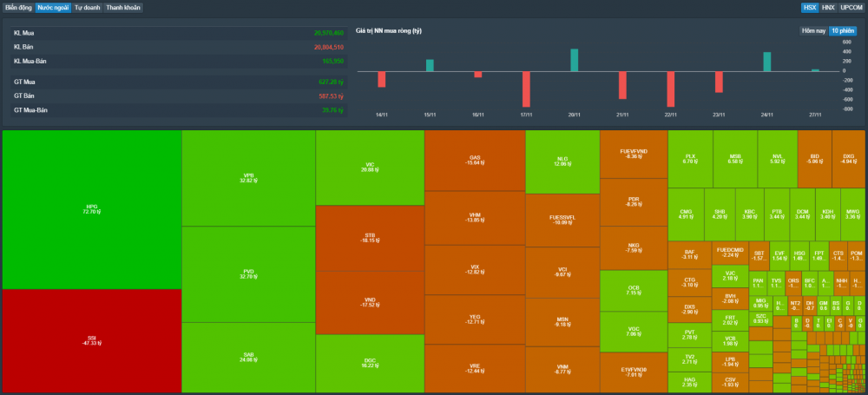The image size is (868, 395).
Task: Click the 17/11 net sell bar
Action: pos(526,89)
